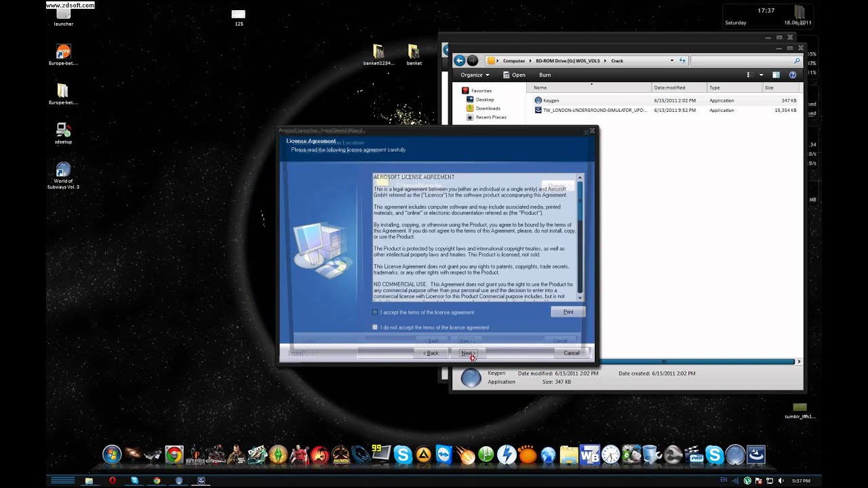The width and height of the screenshot is (868, 488).
Task: Open address bar history dropdown in Explorer
Action: [672, 60]
